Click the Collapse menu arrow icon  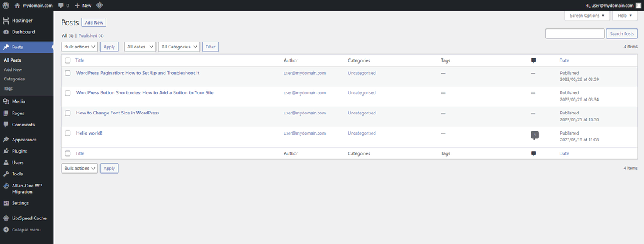tap(6, 230)
